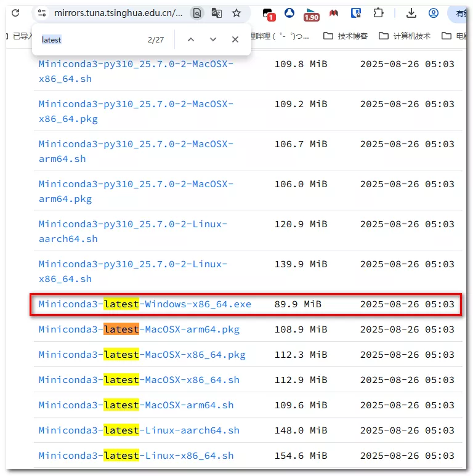Click the size value 106.7 MiB

tap(301, 144)
